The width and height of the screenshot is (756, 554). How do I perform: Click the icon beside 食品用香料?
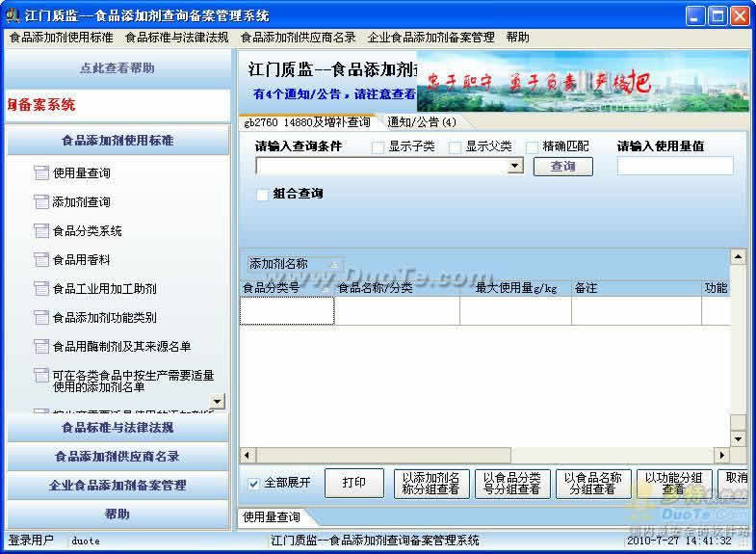40,260
